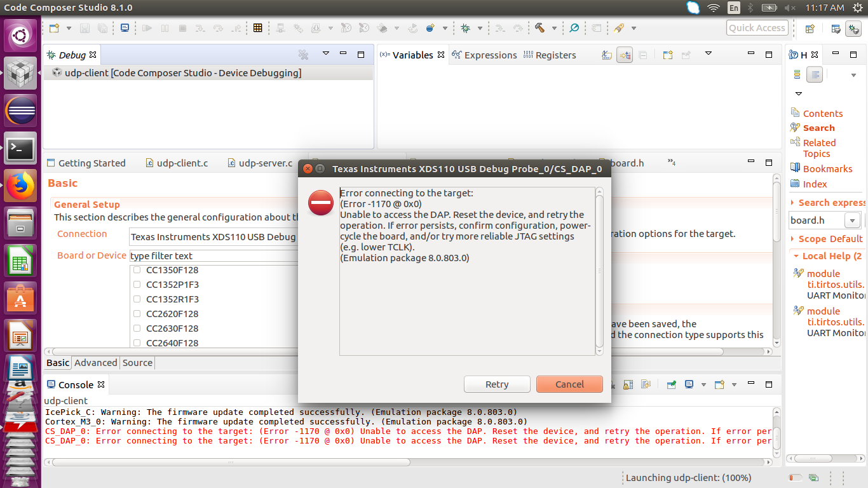The image size is (868, 488).
Task: Open the dropdown arrow beside the New icon
Action: click(68, 29)
